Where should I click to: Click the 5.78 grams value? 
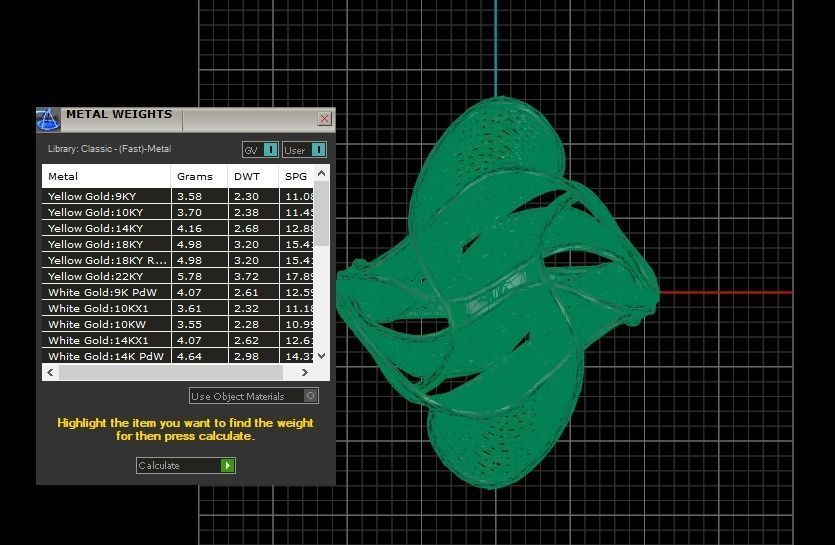click(190, 276)
